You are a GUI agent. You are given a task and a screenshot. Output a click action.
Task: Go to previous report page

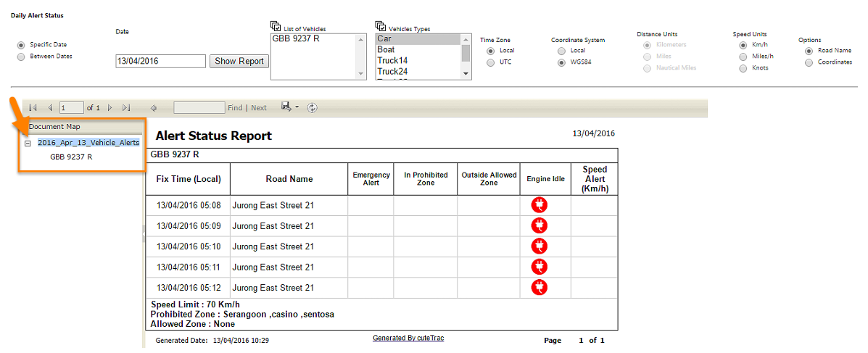50,108
